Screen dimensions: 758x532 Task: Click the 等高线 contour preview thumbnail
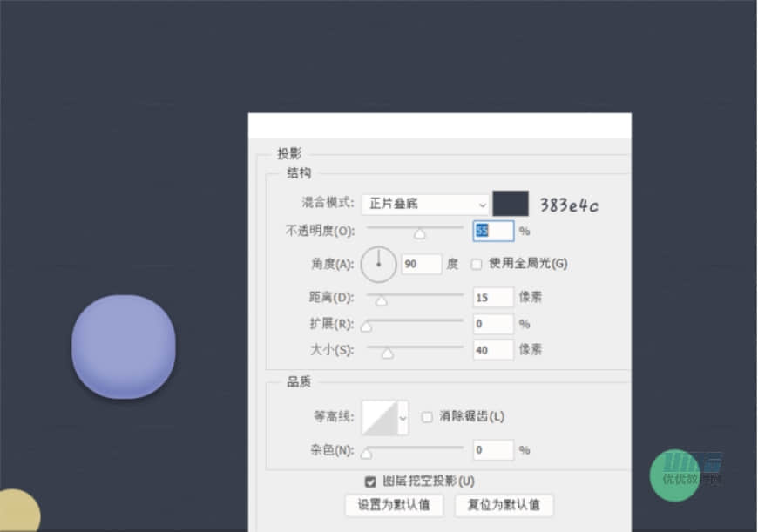pos(380,417)
